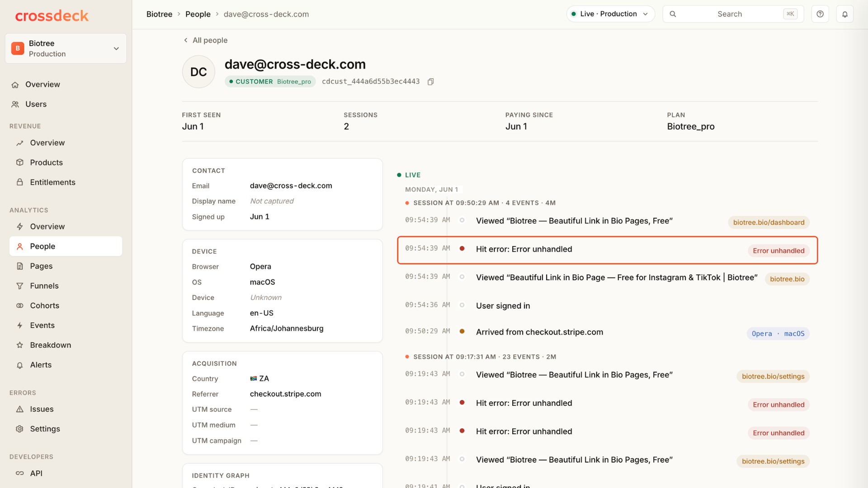Screen dimensions: 868x488
Task: Click the checkout.stripe.com referrer value
Action: [285, 394]
